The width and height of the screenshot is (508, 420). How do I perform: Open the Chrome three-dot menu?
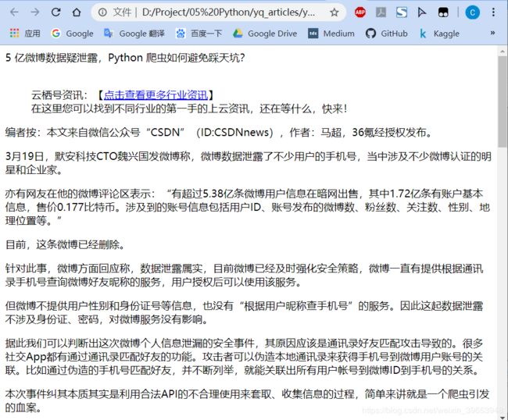(493, 12)
